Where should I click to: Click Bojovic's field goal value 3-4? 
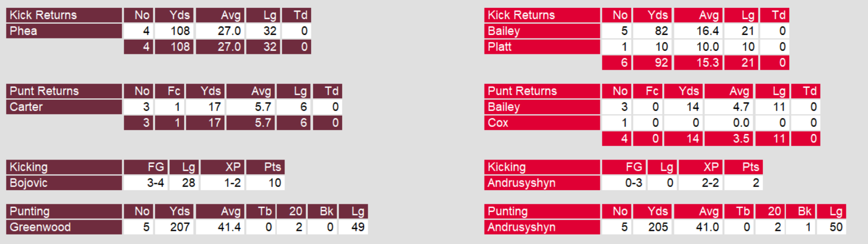click(155, 183)
